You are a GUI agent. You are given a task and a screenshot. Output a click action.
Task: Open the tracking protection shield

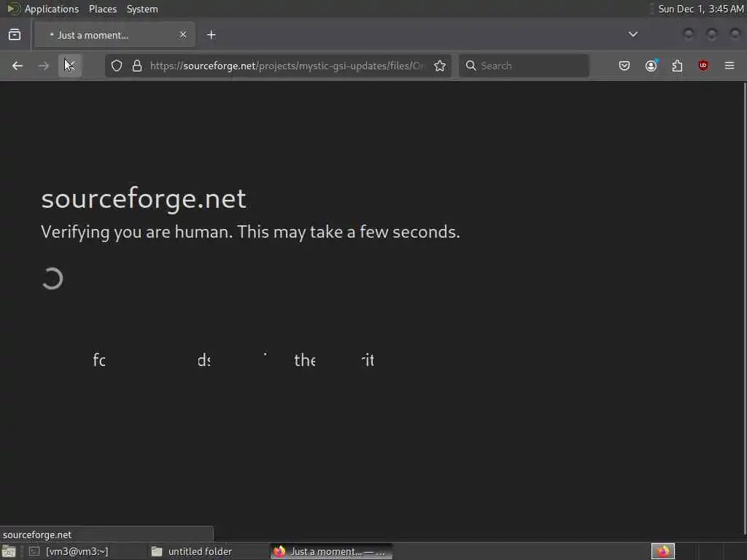coord(117,66)
